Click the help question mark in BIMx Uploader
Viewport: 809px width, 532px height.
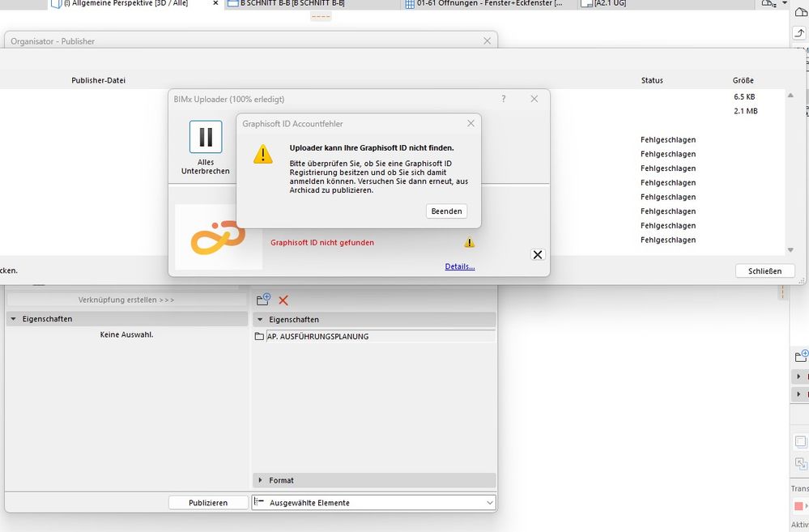click(x=504, y=99)
